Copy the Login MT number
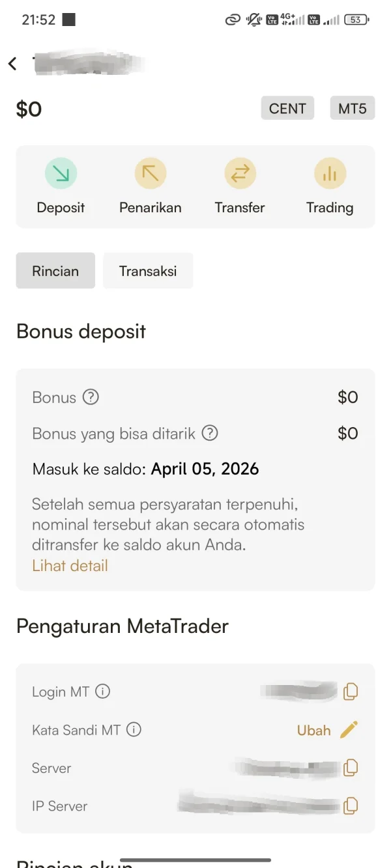The image size is (391, 868). (x=351, y=692)
